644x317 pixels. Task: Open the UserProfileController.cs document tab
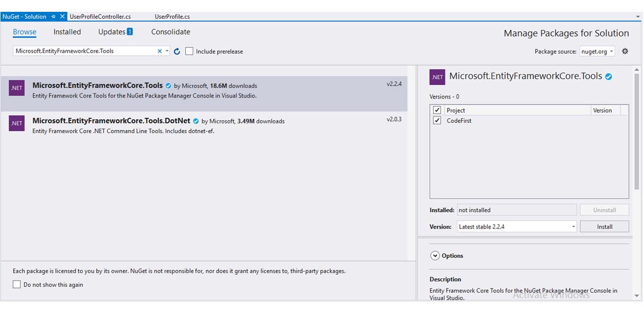point(100,17)
